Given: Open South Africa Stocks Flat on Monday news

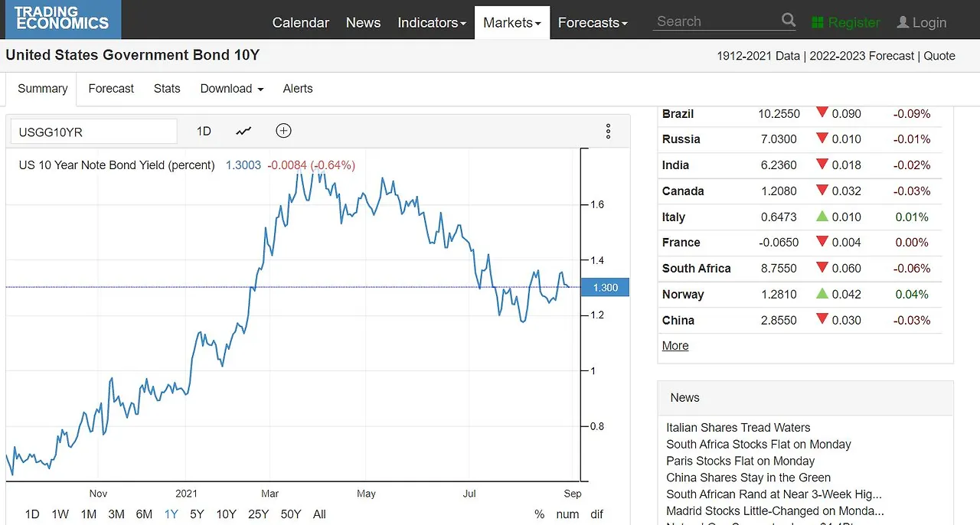Looking at the screenshot, I should [x=759, y=445].
